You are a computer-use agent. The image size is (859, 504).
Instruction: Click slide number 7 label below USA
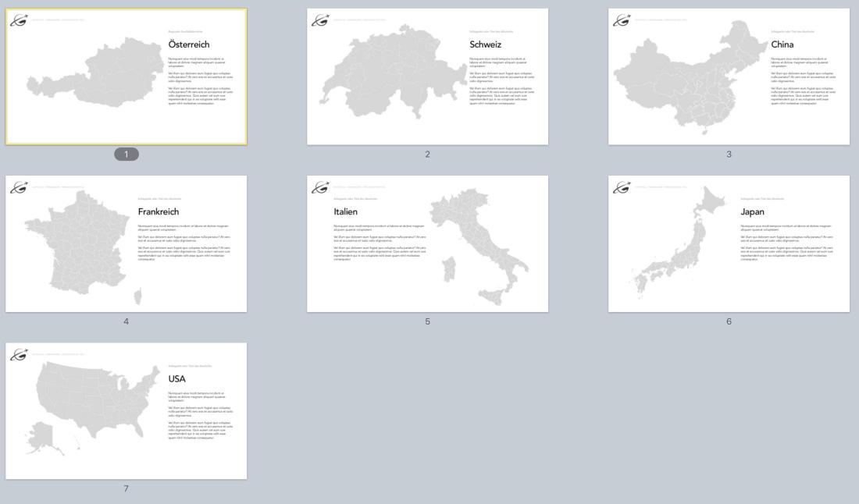(126, 488)
